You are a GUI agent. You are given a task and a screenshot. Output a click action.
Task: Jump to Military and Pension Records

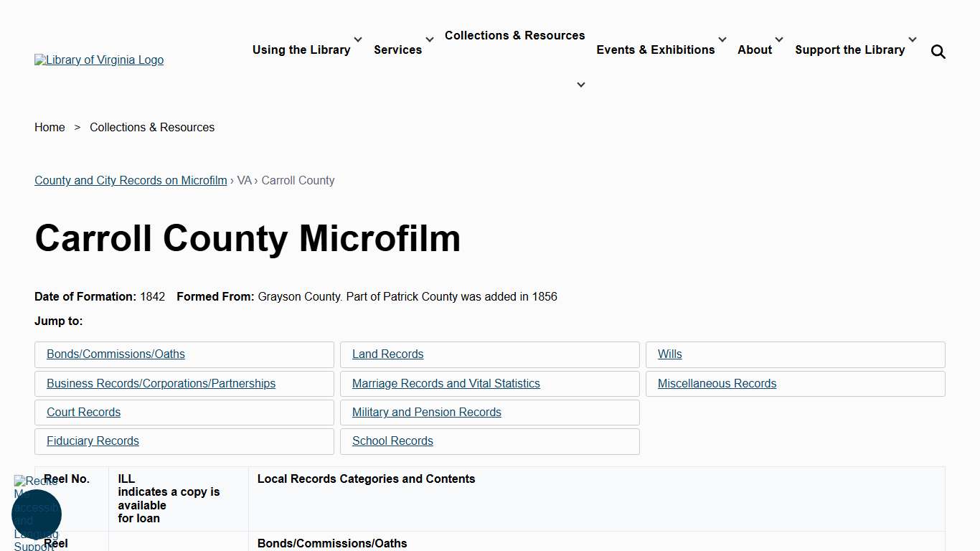pyautogui.click(x=426, y=412)
